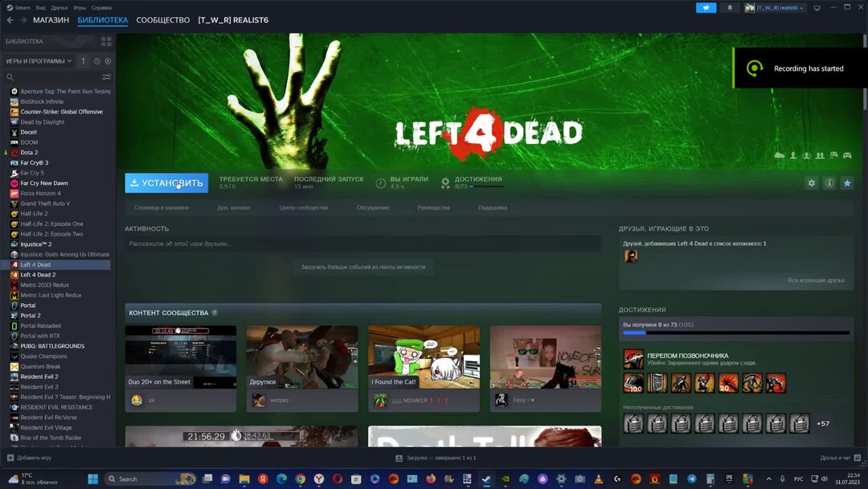Open the downloads status Загрузки bar
The width and height of the screenshot is (868, 489).
[x=436, y=458]
